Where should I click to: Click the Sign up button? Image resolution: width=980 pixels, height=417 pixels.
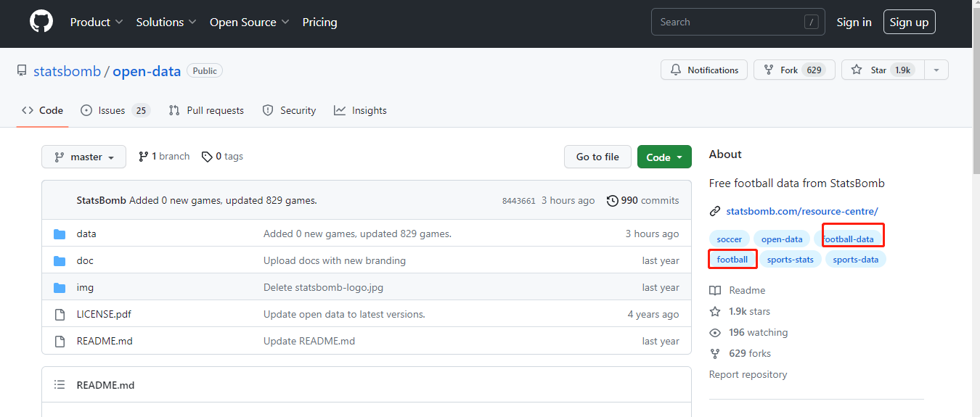point(909,22)
